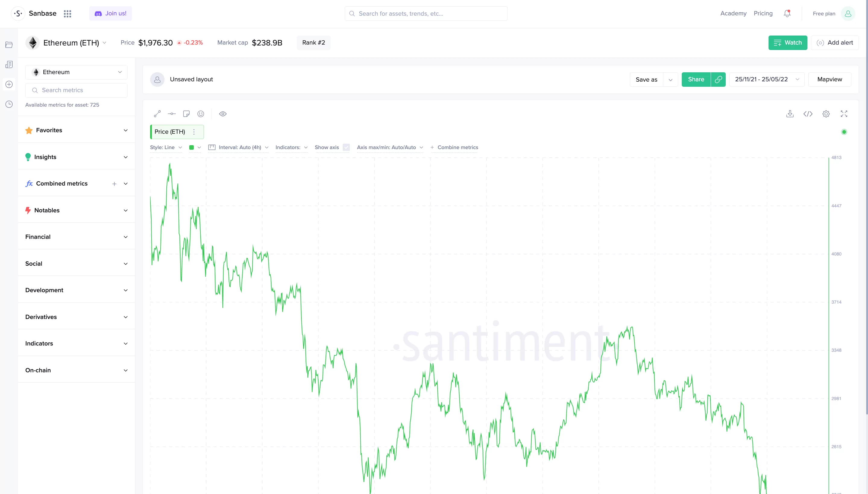Open chart settings gear icon

826,114
